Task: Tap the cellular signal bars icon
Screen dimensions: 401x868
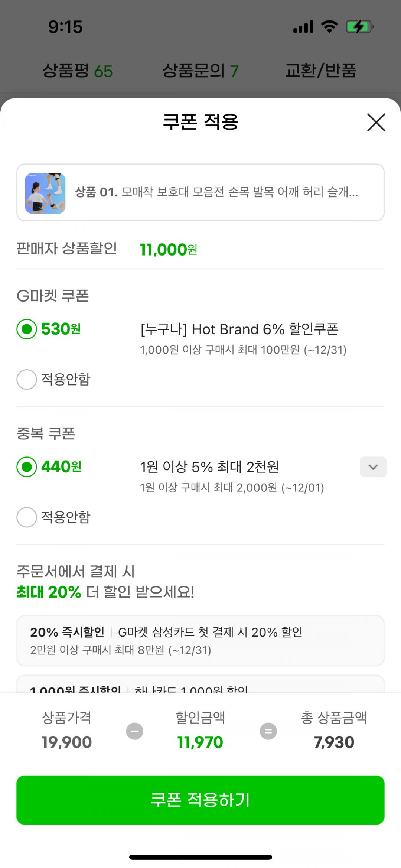Action: (303, 27)
